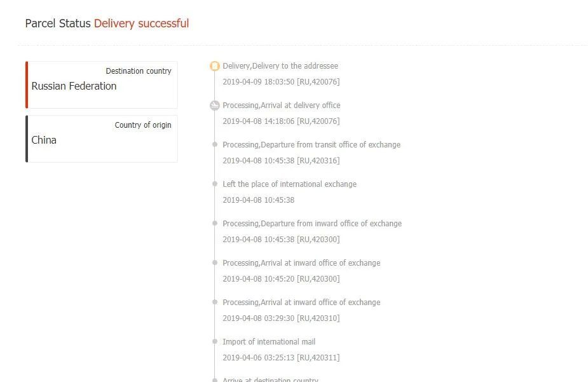Click the timeline dot at RU,420300 arrival event
Screen dimensions: 588x382
(x=214, y=263)
